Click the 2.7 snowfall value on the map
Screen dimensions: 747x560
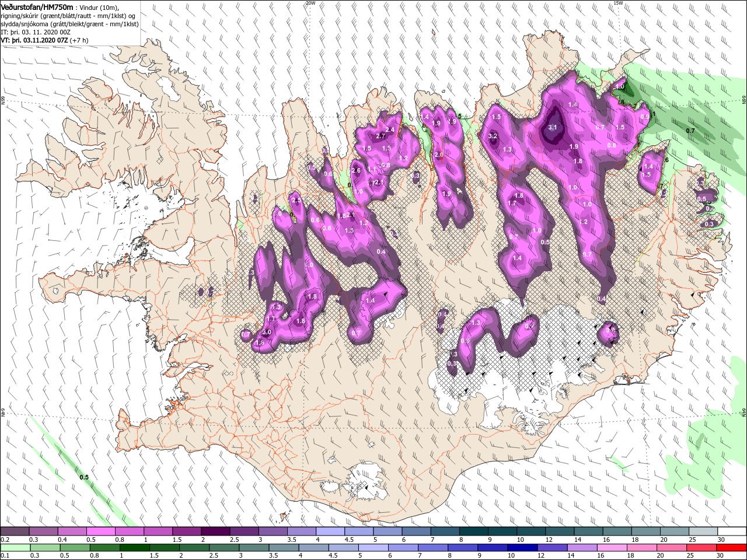point(381,135)
